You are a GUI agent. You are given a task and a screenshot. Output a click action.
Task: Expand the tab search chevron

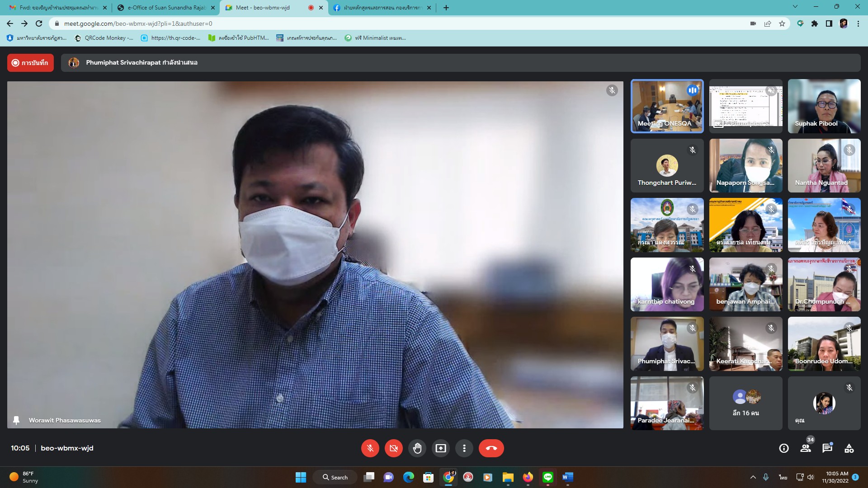pyautogui.click(x=795, y=7)
